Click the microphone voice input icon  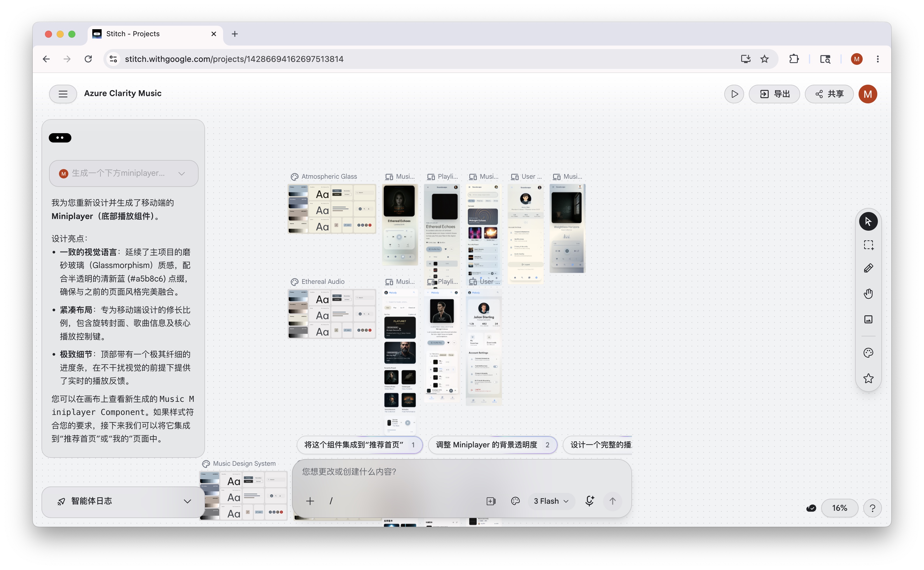tap(590, 501)
